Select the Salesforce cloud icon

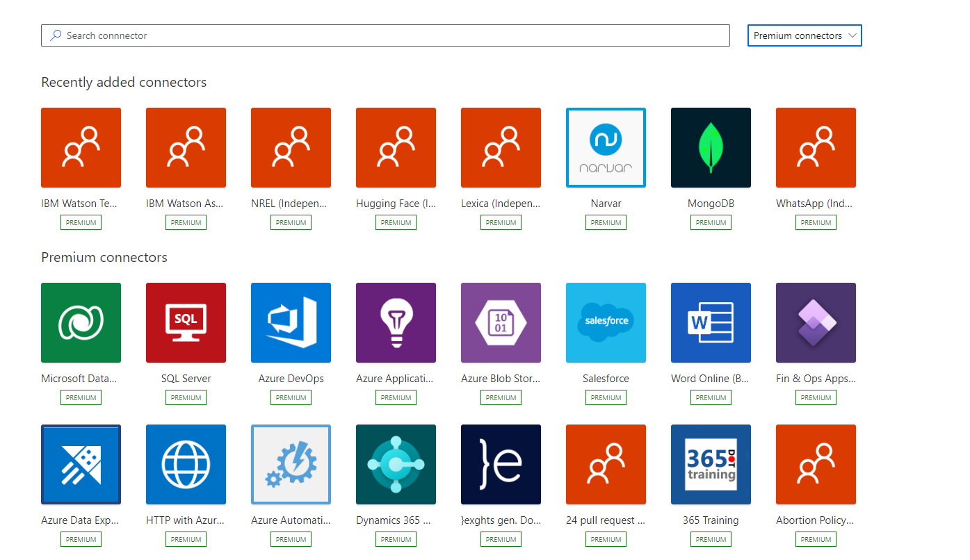[x=606, y=322]
